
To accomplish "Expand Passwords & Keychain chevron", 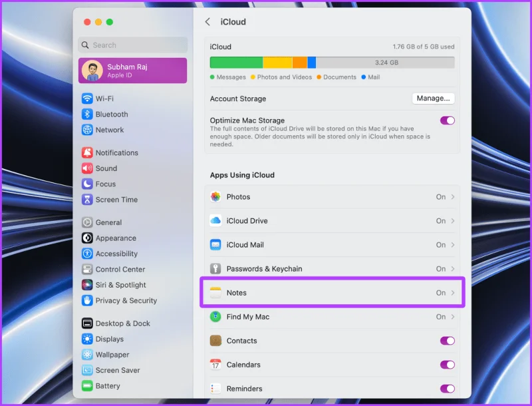I will pyautogui.click(x=453, y=269).
